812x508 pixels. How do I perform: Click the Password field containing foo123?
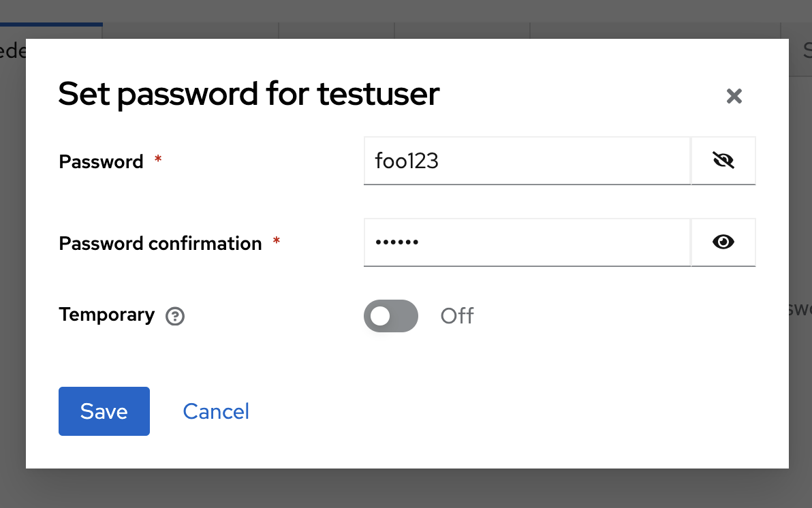click(x=527, y=161)
